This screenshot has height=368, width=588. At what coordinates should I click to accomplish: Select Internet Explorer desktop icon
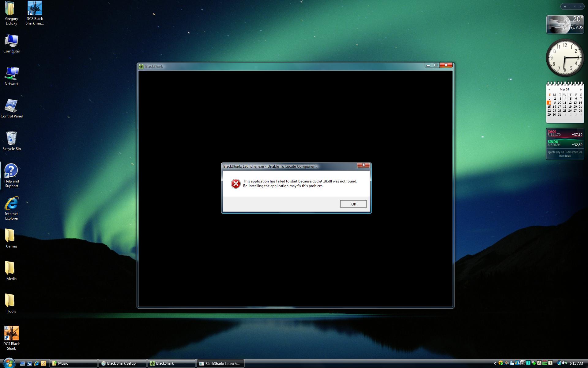tap(12, 208)
